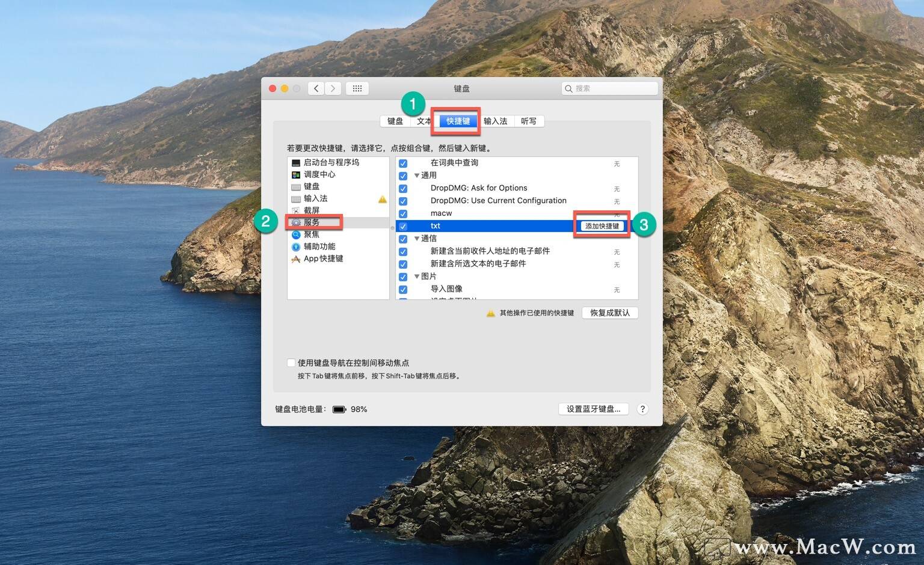Collapse the 通用 section

coord(417,176)
